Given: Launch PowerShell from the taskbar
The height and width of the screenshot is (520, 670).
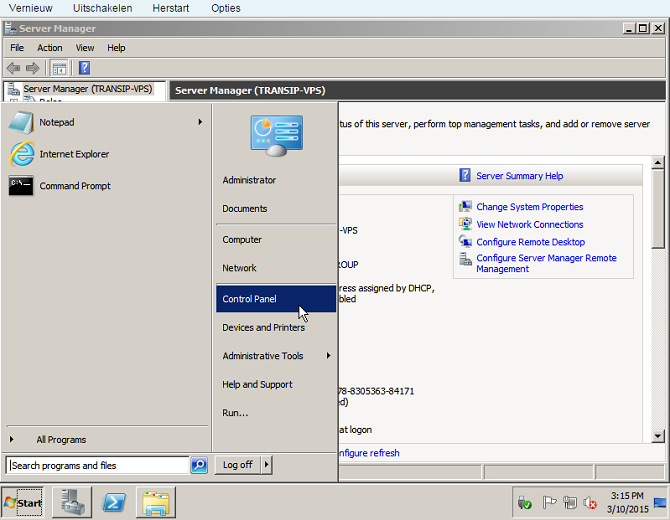Looking at the screenshot, I should (114, 502).
